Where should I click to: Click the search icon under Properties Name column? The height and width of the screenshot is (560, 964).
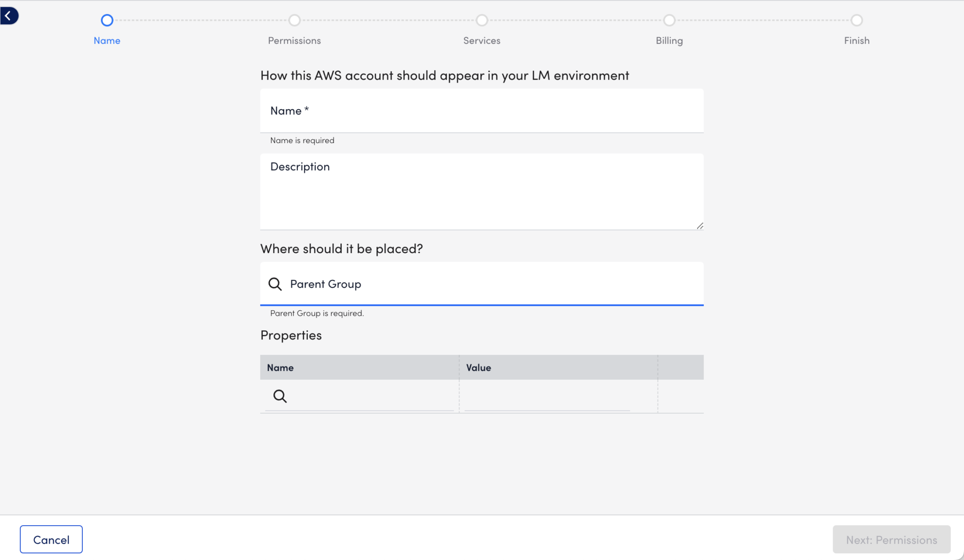click(x=280, y=396)
